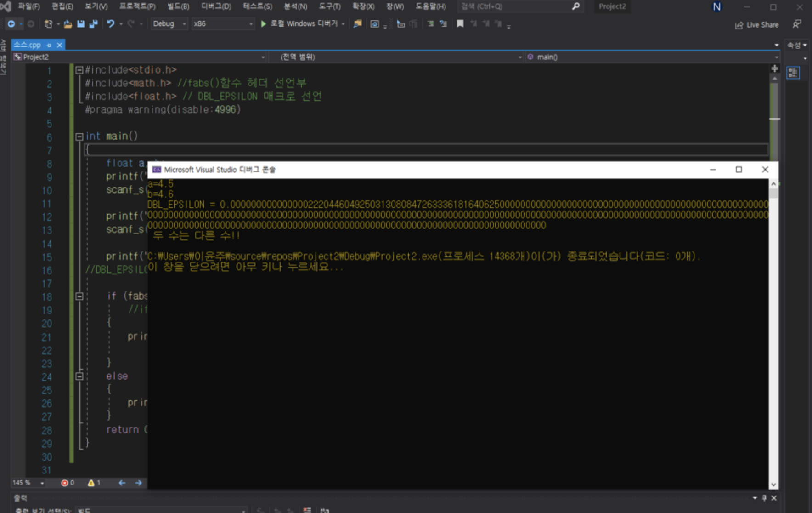This screenshot has width=812, height=513.
Task: Open the x86 platform dropdown
Action: pos(223,24)
